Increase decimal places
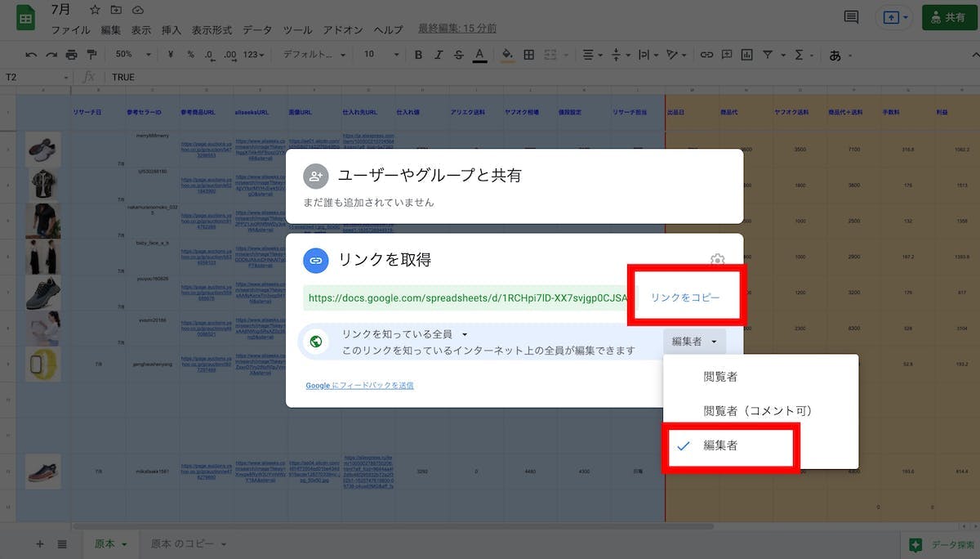 (230, 55)
